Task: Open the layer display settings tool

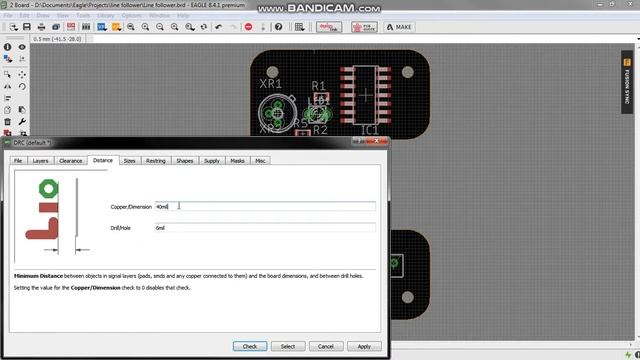Action: tap(7, 59)
